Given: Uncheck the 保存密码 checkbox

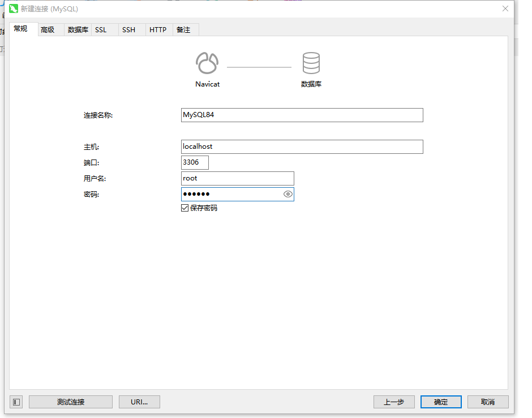Looking at the screenshot, I should (185, 208).
